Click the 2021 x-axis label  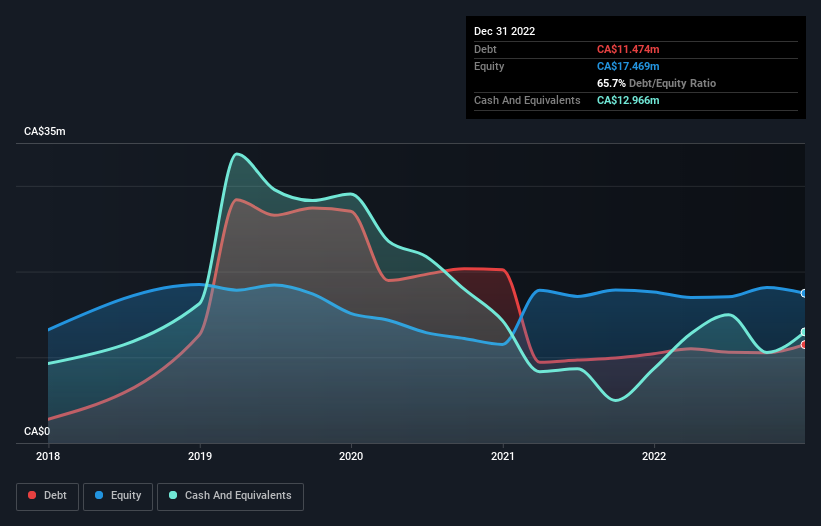(x=503, y=456)
